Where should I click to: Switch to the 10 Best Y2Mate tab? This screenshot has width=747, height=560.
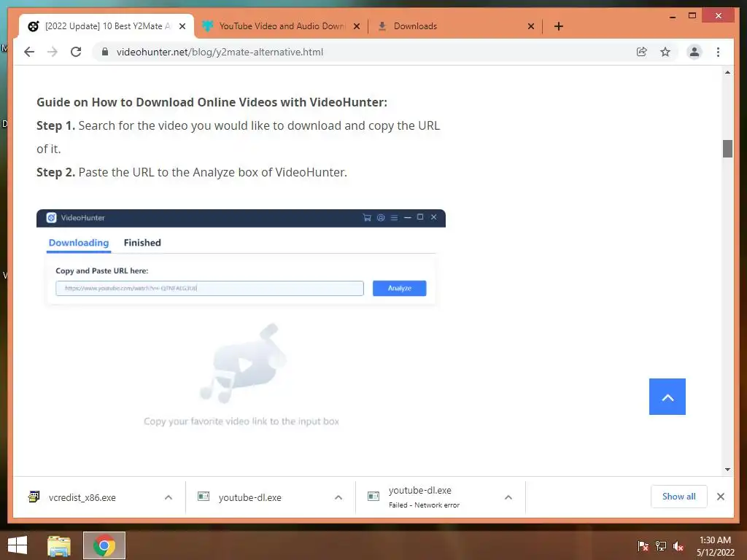(107, 26)
